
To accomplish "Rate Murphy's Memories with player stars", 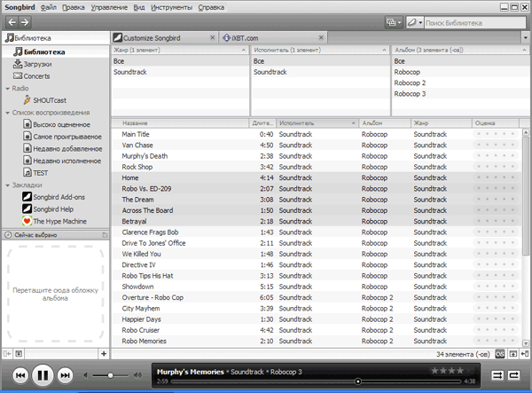I will 451,371.
